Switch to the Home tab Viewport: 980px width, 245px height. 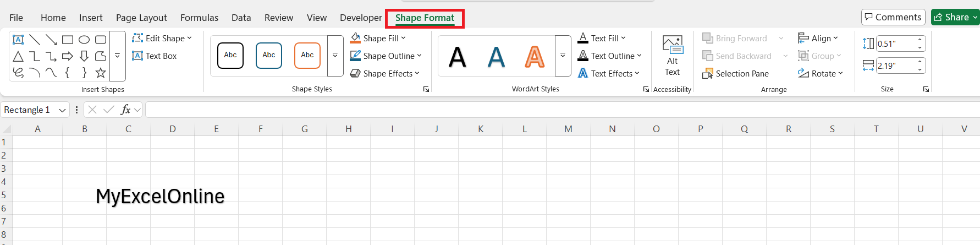(x=53, y=18)
